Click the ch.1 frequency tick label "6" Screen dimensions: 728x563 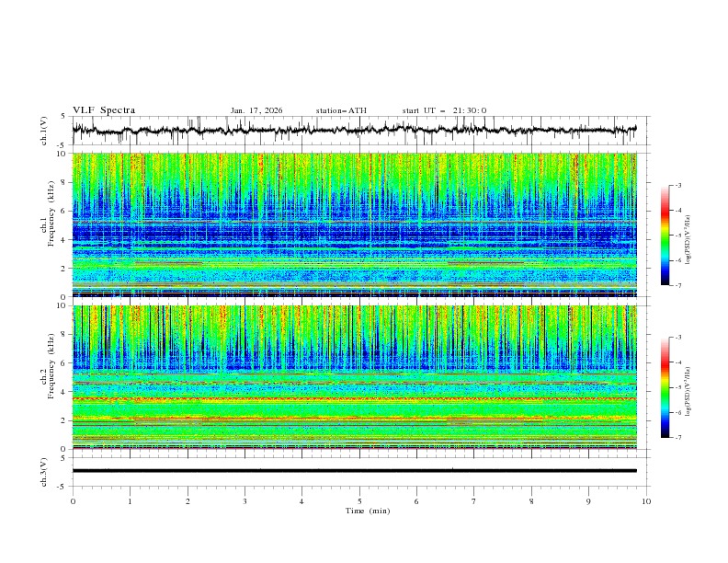coord(64,211)
